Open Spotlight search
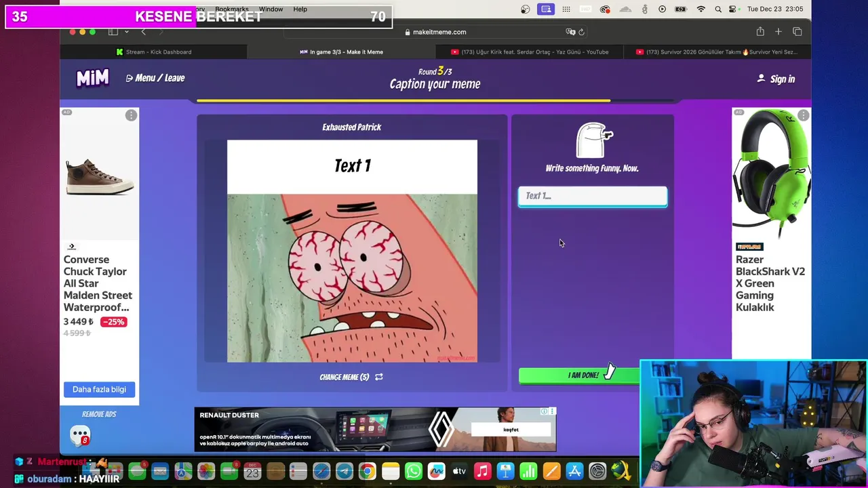Viewport: 868px width, 488px height. [x=718, y=9]
